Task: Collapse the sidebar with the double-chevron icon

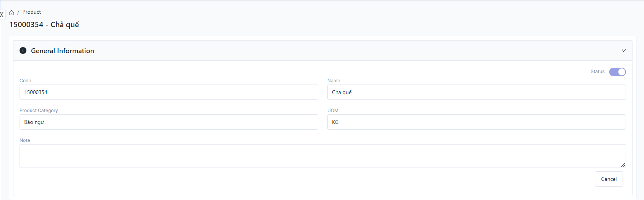Action: [x=2, y=15]
